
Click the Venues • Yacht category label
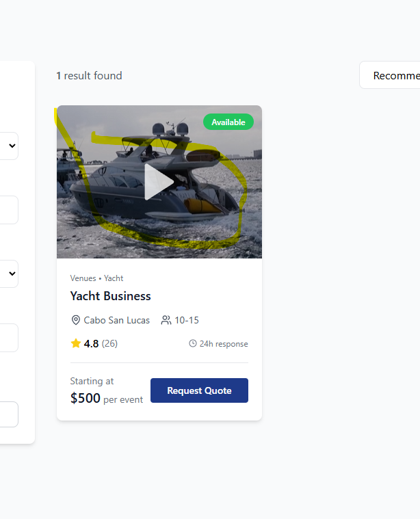pyautogui.click(x=96, y=278)
